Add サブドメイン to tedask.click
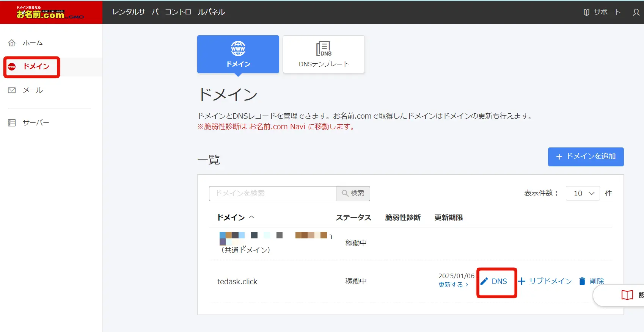Screen dimensions: 644x332 coord(545,281)
